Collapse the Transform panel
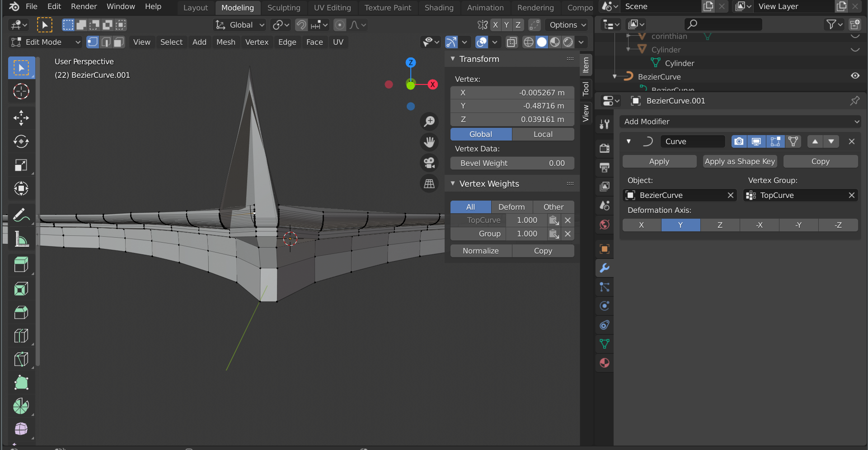The width and height of the screenshot is (868, 450). [x=453, y=59]
